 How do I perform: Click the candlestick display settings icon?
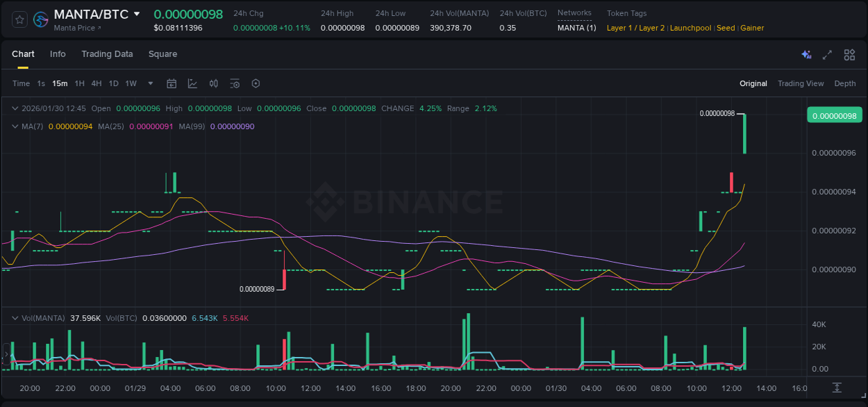click(x=213, y=83)
